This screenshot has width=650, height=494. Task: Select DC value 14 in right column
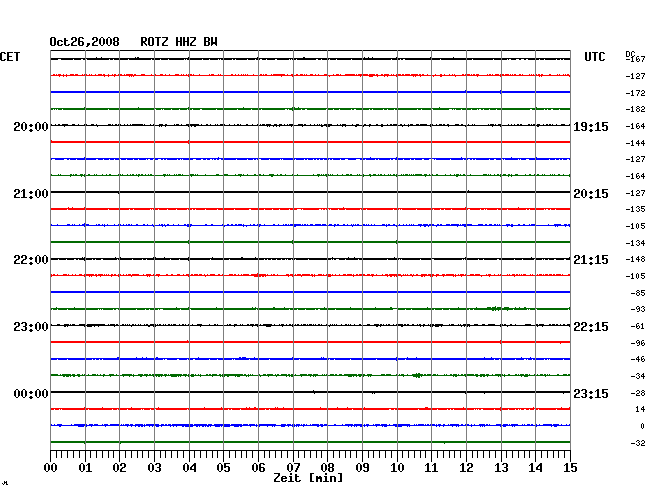(x=640, y=409)
